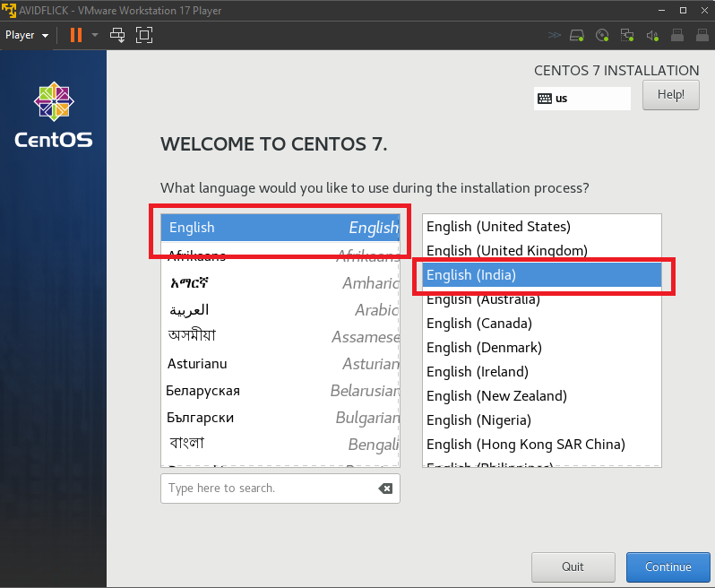Clear the language search text
The height and width of the screenshot is (588, 715).
(385, 489)
